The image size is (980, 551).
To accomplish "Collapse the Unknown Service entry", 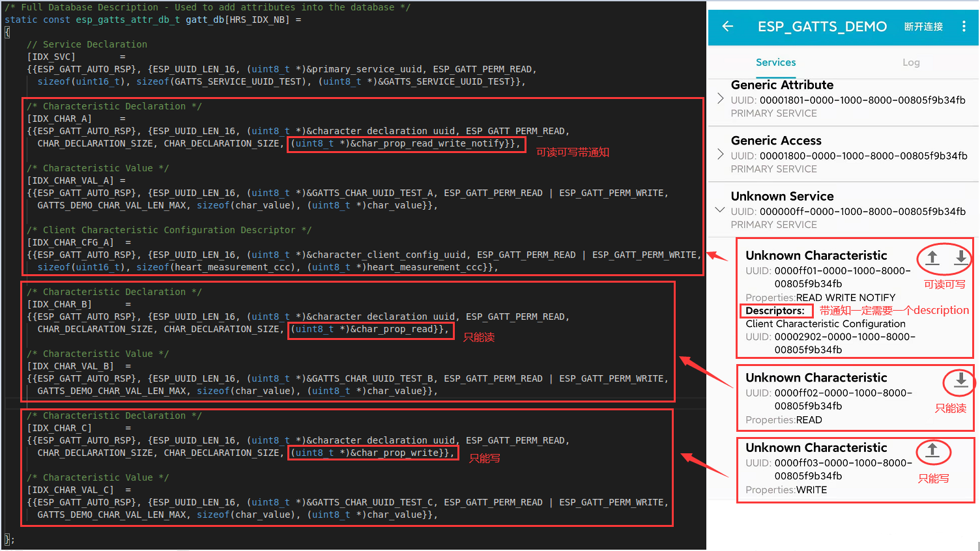I will click(720, 210).
